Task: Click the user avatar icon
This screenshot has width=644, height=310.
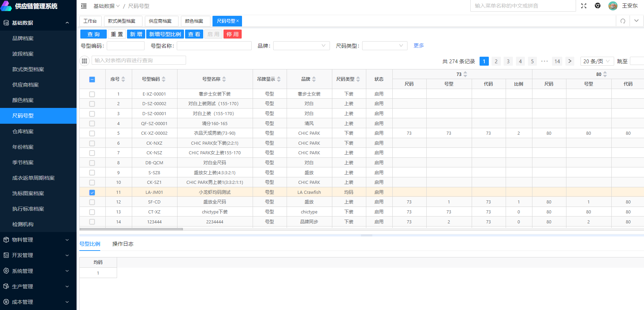Action: pyautogui.click(x=613, y=6)
